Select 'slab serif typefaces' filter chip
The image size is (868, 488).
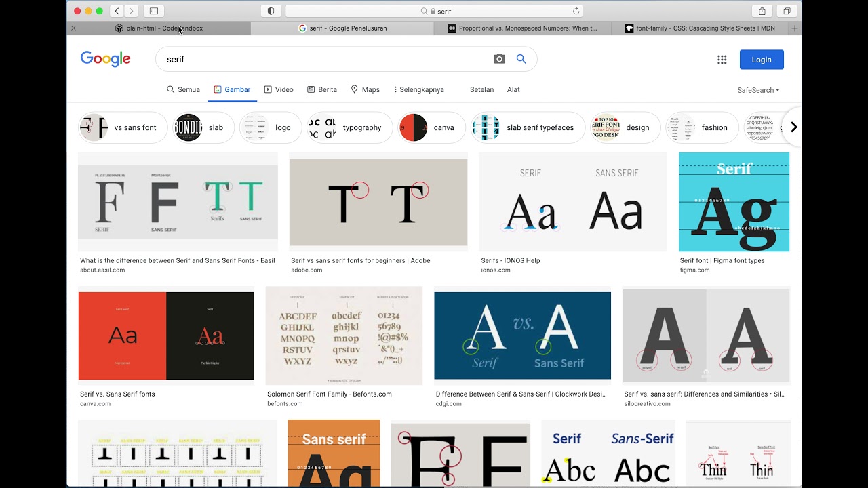528,127
